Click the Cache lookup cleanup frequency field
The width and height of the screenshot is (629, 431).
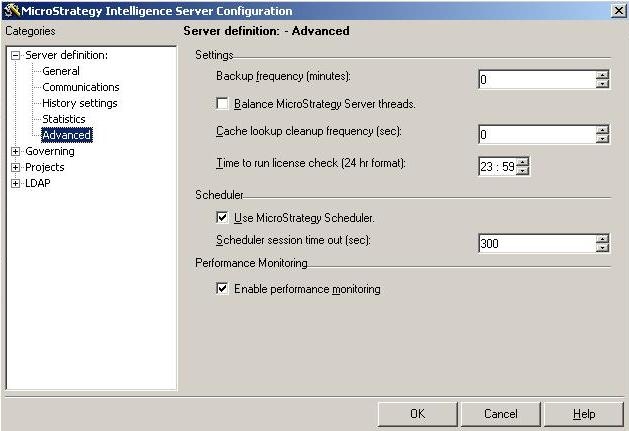pyautogui.click(x=537, y=134)
